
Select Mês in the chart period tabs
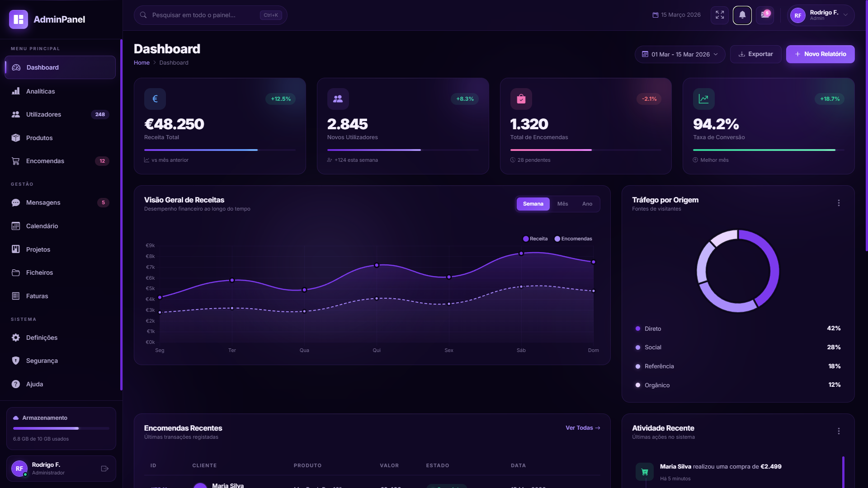click(563, 204)
